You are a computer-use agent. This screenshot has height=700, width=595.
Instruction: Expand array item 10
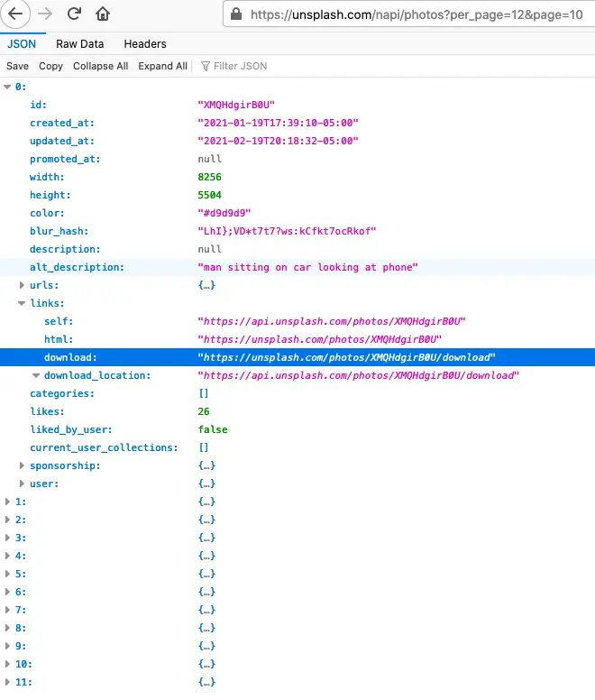[7, 664]
